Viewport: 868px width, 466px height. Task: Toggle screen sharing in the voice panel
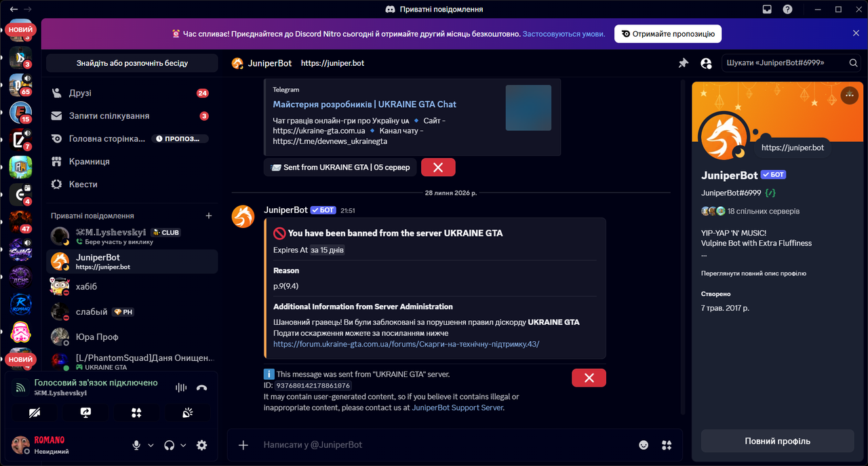coord(85,412)
